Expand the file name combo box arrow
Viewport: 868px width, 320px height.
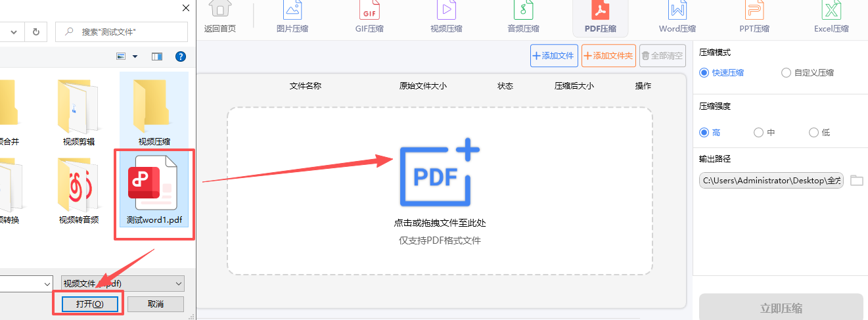(47, 283)
